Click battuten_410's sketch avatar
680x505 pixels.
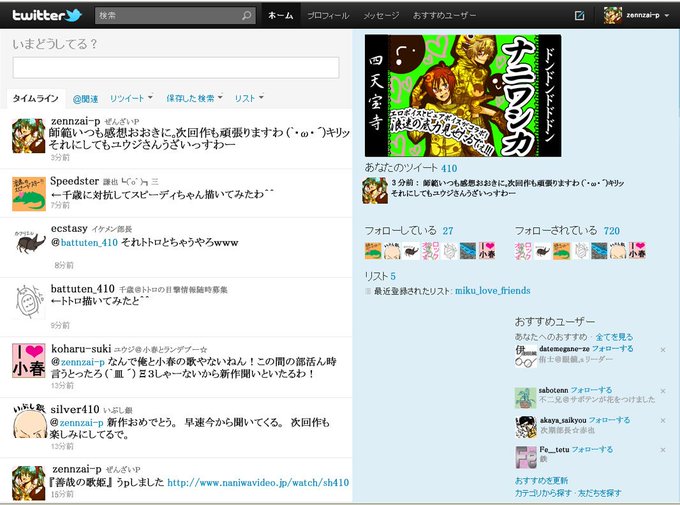[29, 301]
